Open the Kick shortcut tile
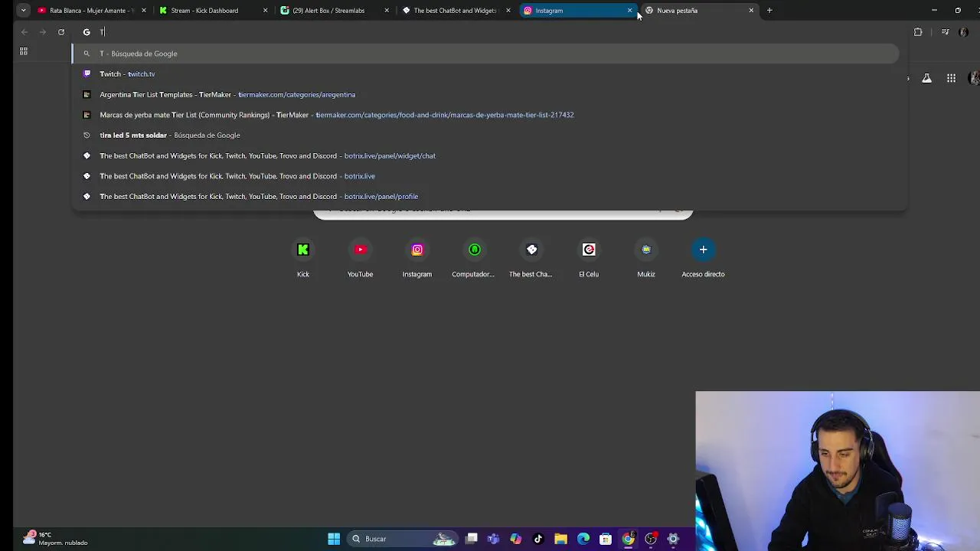Image resolution: width=980 pixels, height=551 pixels. pos(303,259)
